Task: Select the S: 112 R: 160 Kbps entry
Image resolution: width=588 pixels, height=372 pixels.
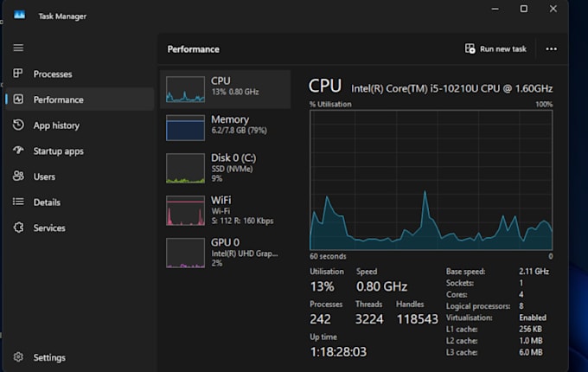Action: coord(226,210)
